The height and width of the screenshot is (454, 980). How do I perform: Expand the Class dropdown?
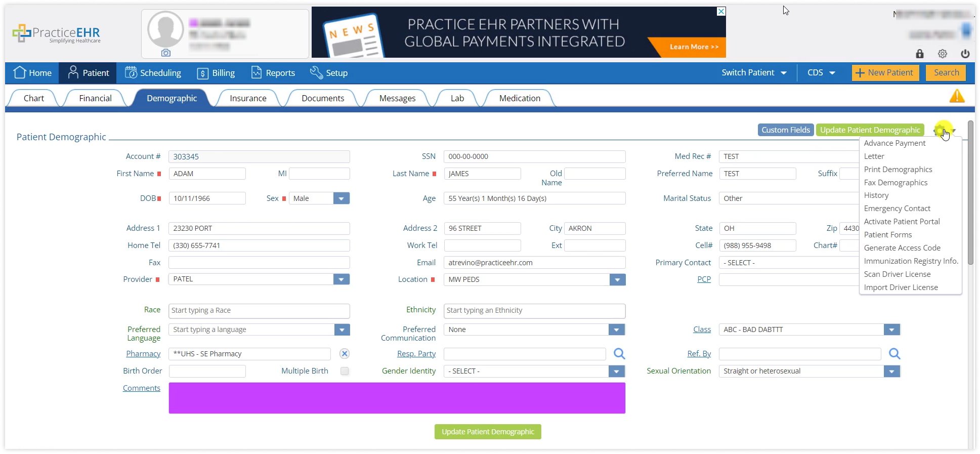(891, 329)
